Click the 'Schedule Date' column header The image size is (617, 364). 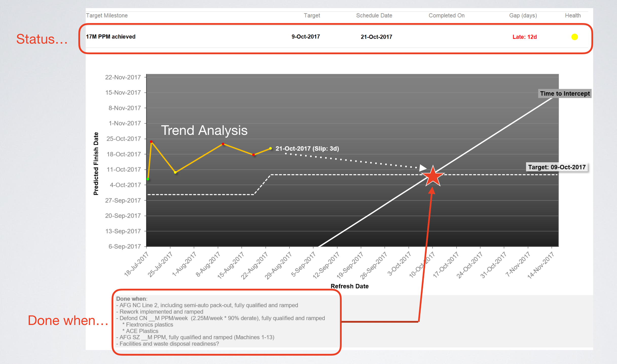[374, 15]
